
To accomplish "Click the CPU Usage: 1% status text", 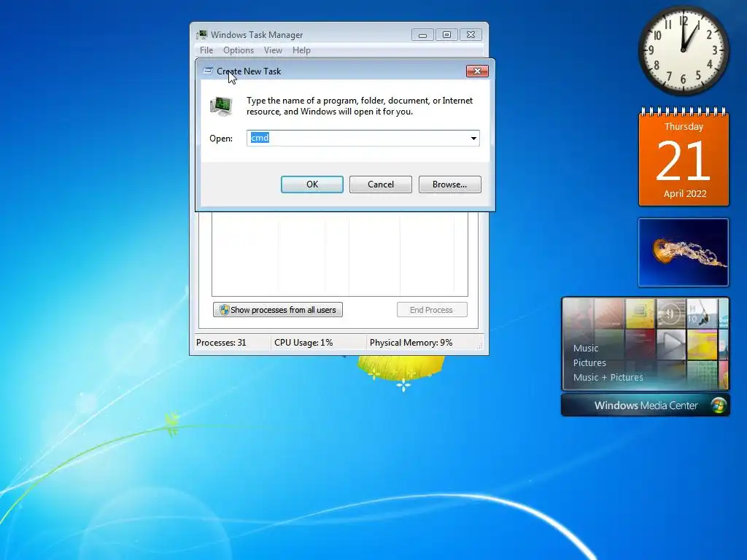I will [303, 343].
